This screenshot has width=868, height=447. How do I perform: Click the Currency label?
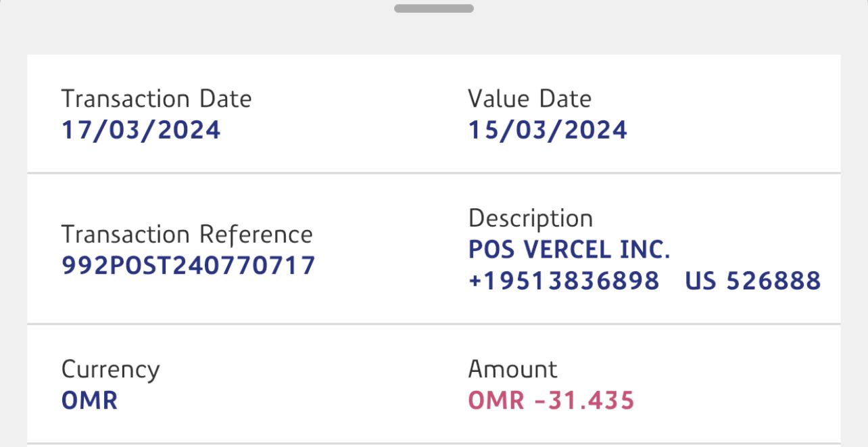110,370
